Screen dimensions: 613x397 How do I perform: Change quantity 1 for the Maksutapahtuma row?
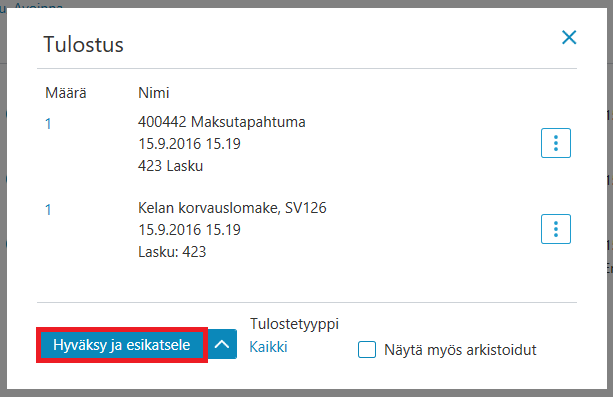point(48,124)
